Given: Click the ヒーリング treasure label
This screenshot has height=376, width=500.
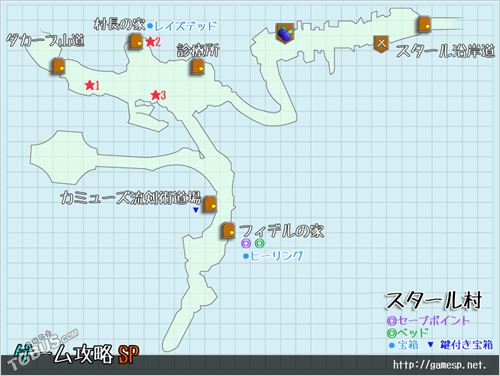Looking at the screenshot, I should (277, 256).
